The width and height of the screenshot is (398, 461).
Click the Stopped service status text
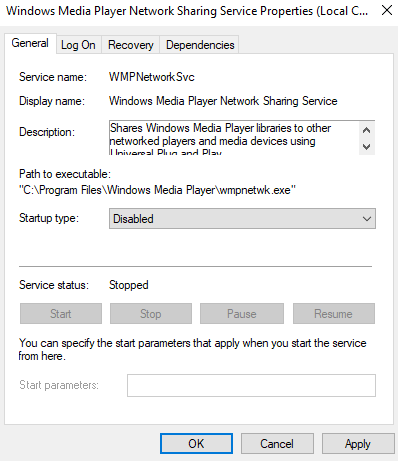point(129,285)
